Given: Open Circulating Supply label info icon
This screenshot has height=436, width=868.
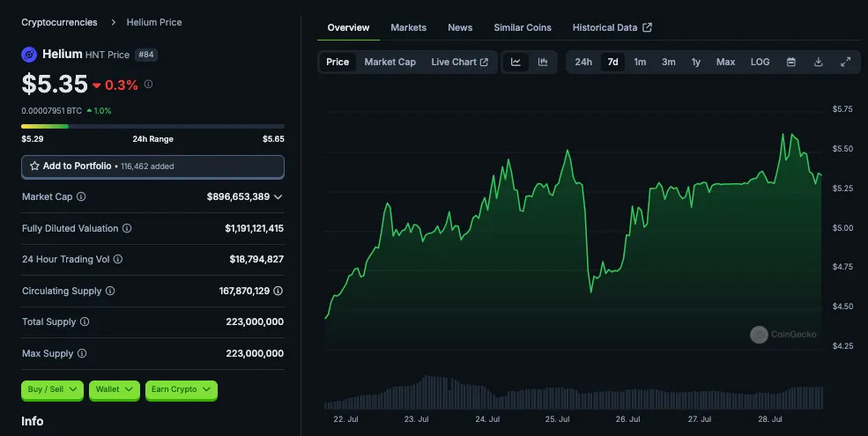Looking at the screenshot, I should [x=110, y=291].
